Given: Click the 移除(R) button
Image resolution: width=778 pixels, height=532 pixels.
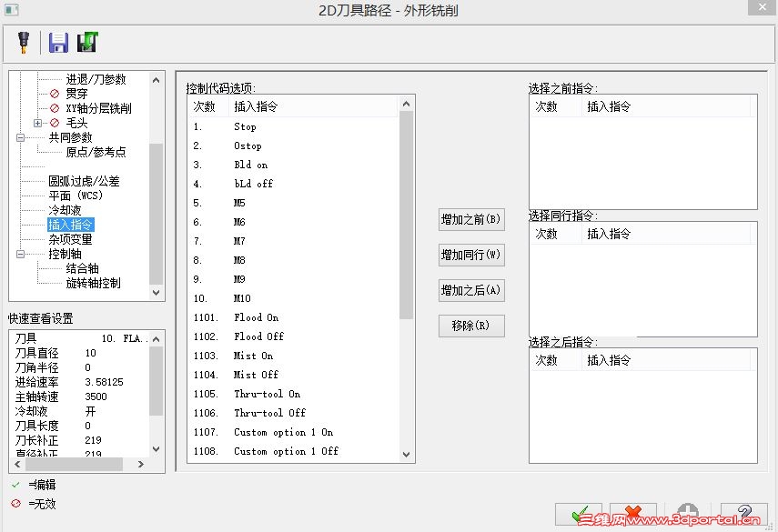Looking at the screenshot, I should [x=471, y=326].
